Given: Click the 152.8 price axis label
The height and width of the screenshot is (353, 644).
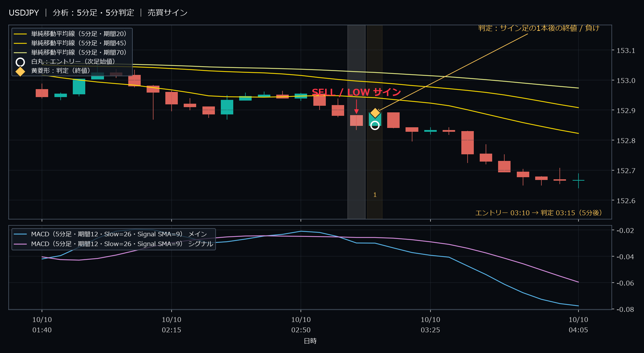Looking at the screenshot, I should [626, 140].
